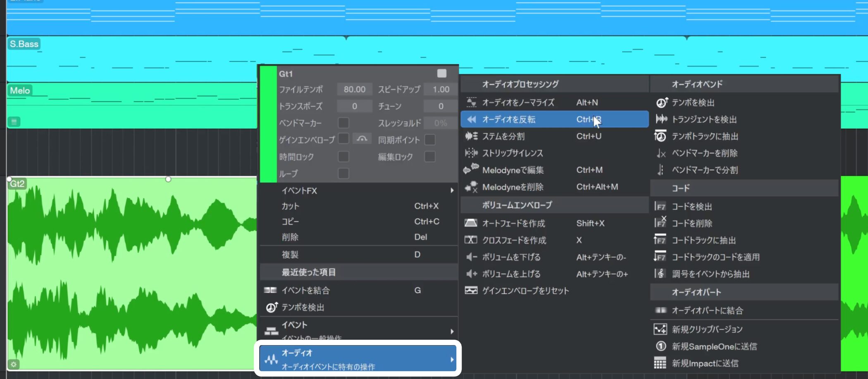Click the green Gt1 event color swatch
Screen dimensions: 868x379
[x=268, y=124]
